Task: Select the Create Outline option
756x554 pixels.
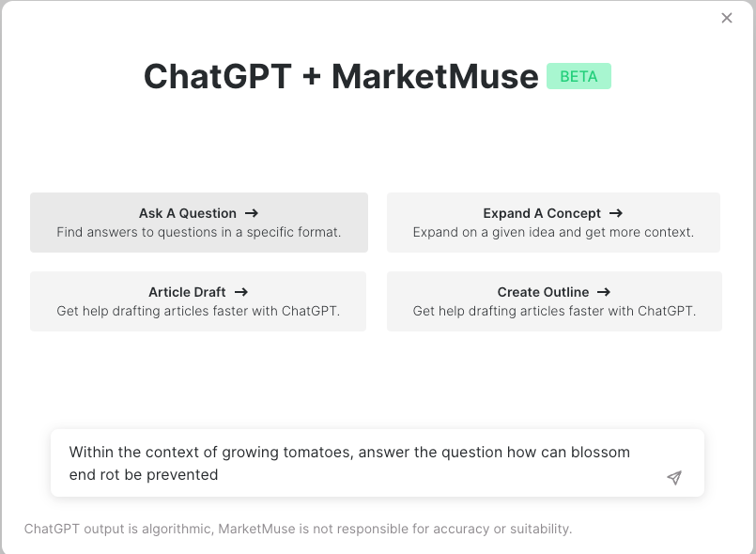Action: (x=553, y=301)
